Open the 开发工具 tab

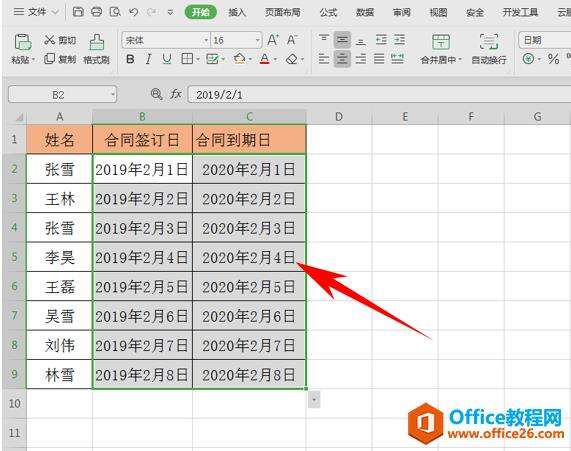[520, 12]
